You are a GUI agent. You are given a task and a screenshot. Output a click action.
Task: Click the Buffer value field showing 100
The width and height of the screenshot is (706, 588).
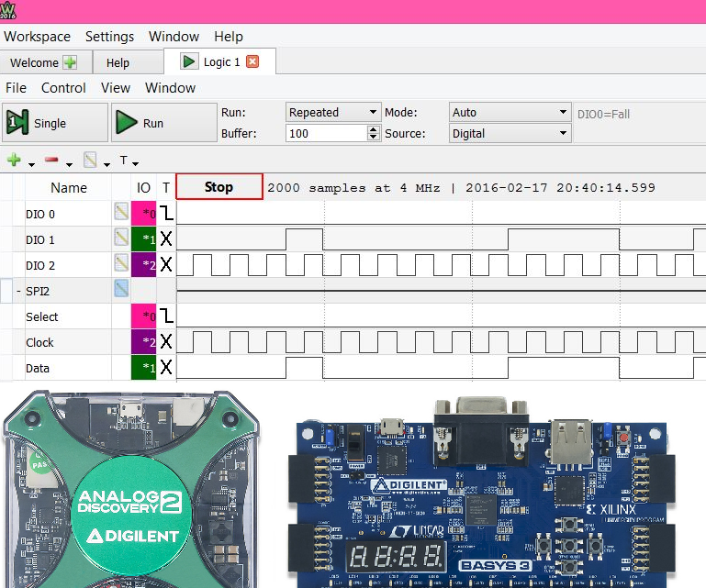pyautogui.click(x=327, y=133)
